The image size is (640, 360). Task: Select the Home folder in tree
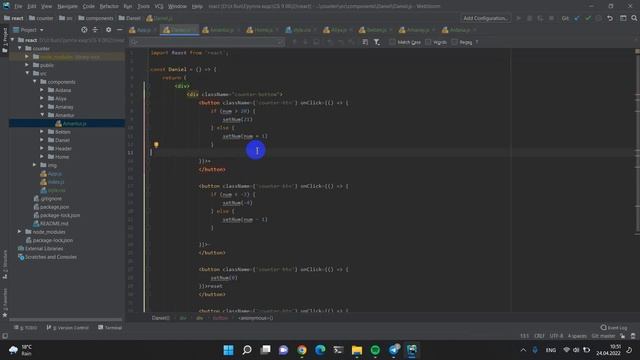pos(62,157)
